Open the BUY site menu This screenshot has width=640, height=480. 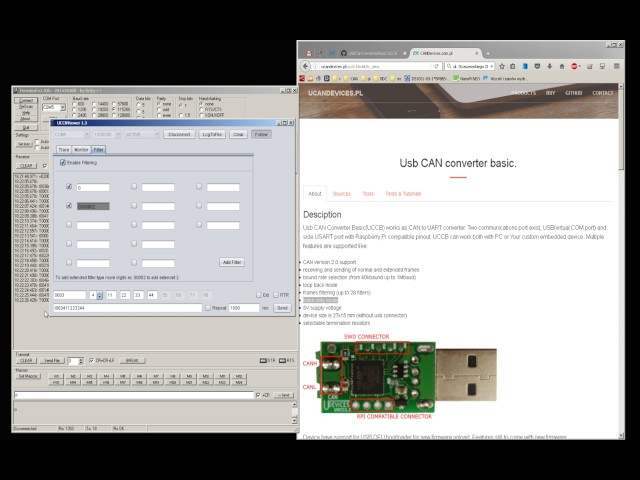[550, 93]
